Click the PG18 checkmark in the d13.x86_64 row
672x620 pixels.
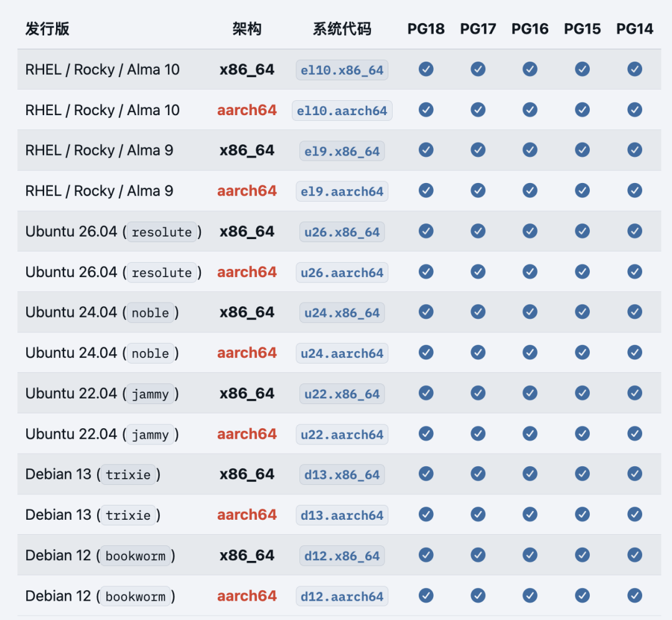[x=426, y=474]
